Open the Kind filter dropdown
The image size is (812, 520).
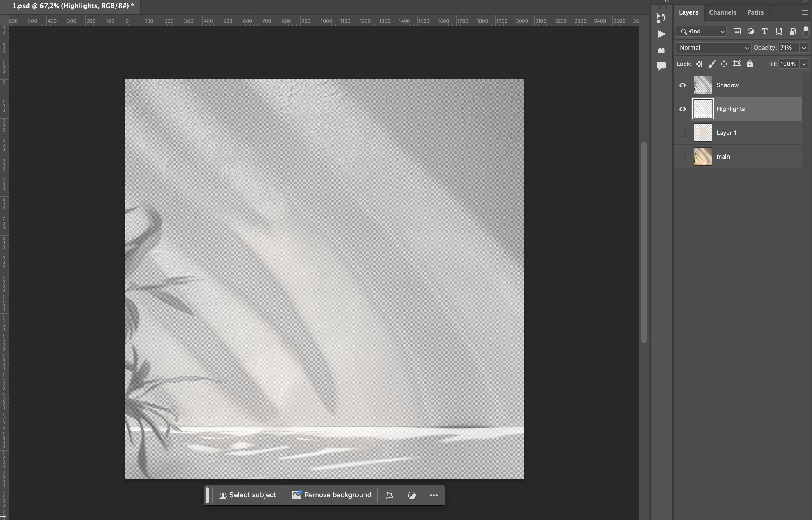[x=701, y=31]
